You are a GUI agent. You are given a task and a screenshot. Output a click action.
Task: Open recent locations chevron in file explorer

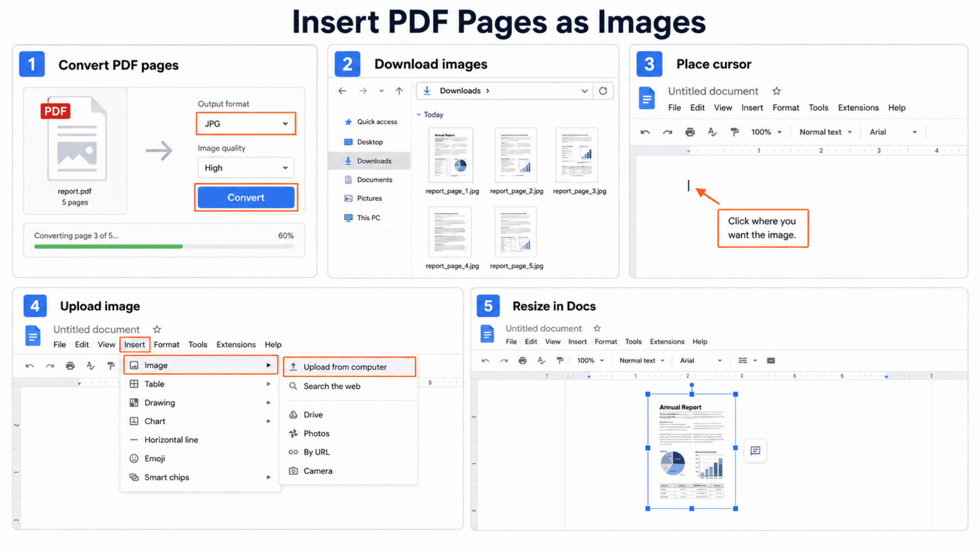(381, 91)
